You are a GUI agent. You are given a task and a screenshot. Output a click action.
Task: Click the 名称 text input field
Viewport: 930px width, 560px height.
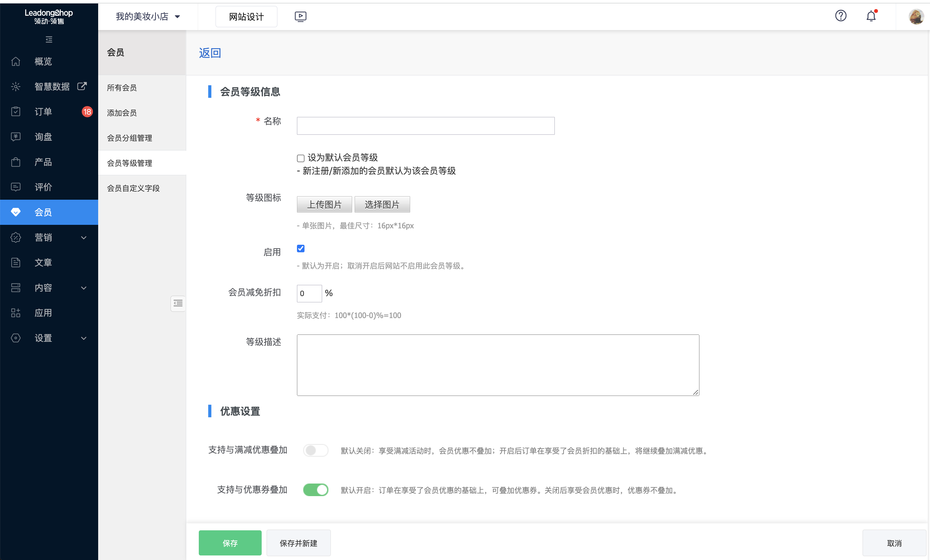click(x=426, y=126)
